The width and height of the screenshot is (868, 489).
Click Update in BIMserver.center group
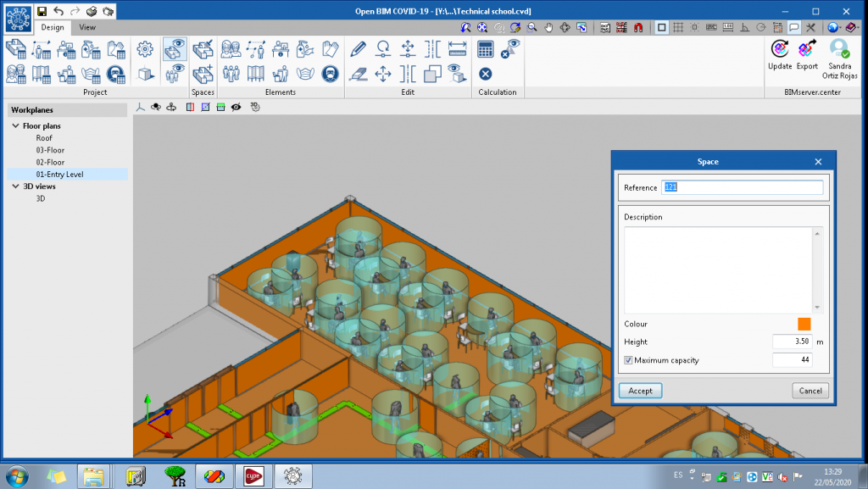780,55
